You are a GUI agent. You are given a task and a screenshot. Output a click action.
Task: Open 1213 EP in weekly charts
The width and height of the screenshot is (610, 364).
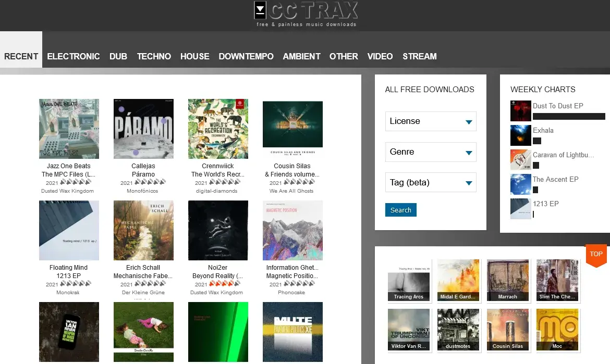(545, 204)
